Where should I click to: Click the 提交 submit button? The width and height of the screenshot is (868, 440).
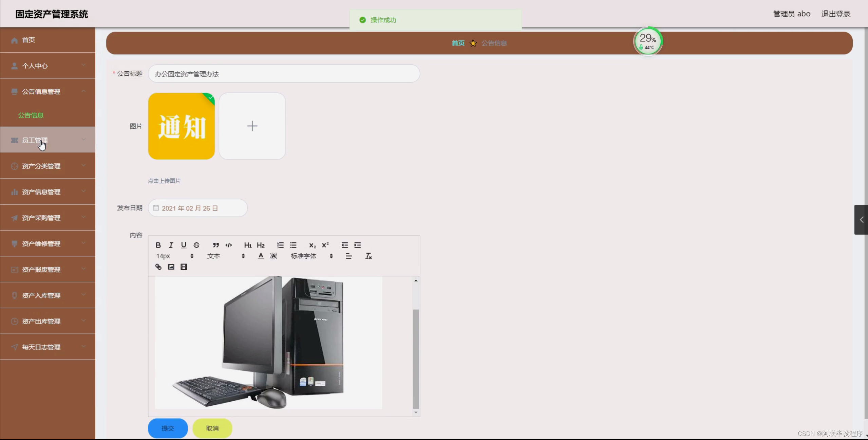pyautogui.click(x=168, y=428)
